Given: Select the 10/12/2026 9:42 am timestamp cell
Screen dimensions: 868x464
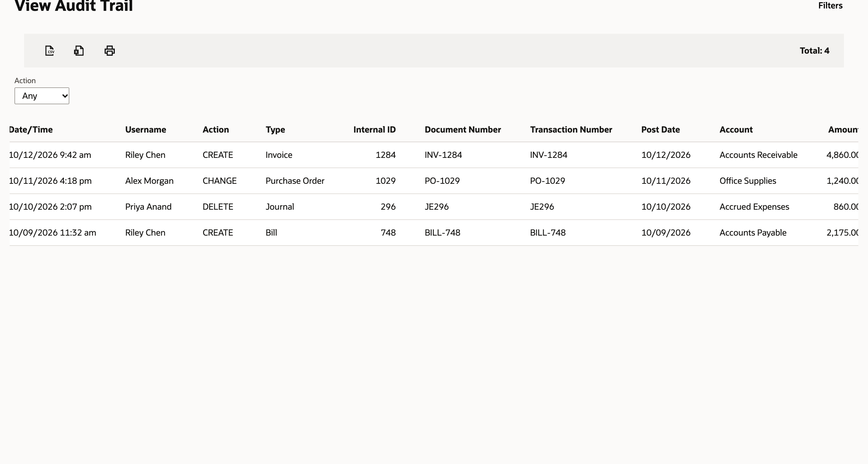Looking at the screenshot, I should [x=50, y=155].
